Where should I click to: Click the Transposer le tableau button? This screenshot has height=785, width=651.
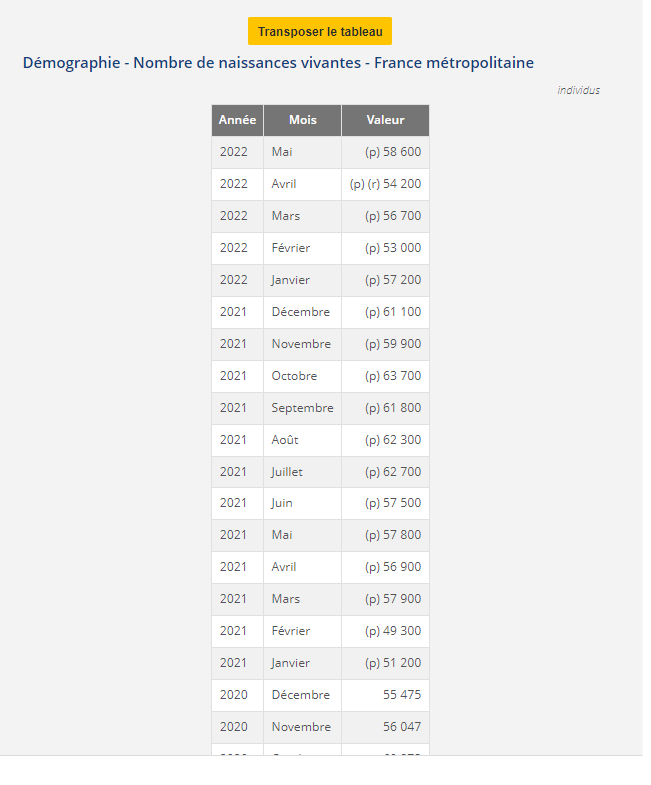point(320,32)
